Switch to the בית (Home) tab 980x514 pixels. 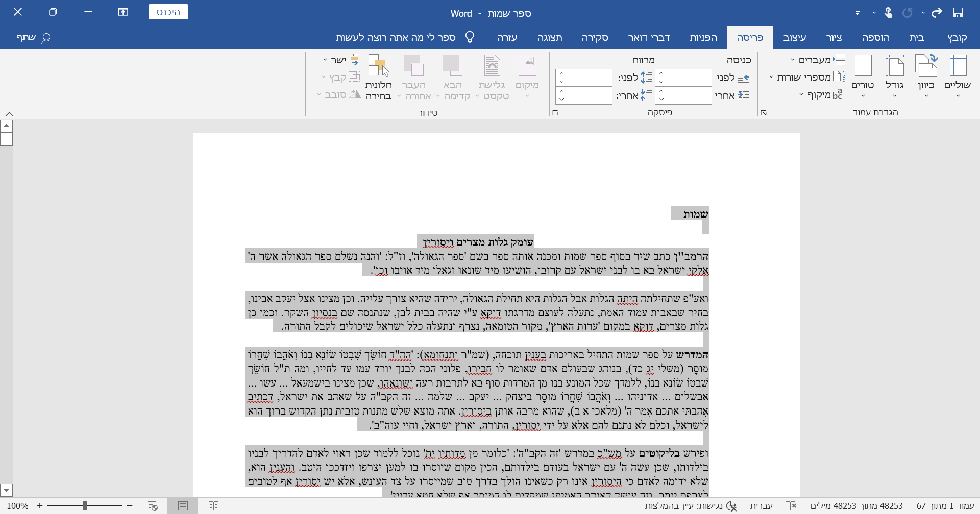(x=917, y=37)
